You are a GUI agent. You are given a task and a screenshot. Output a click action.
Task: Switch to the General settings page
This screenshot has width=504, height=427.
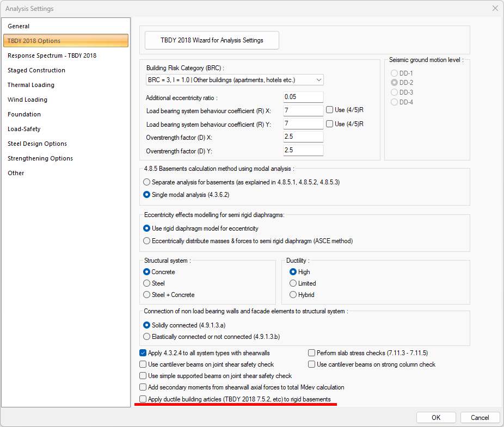tap(19, 26)
